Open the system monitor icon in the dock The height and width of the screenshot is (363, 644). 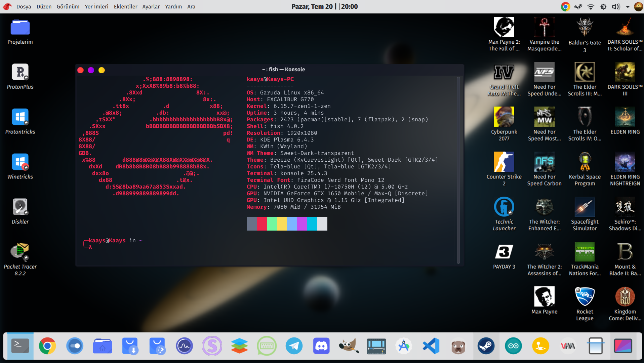pyautogui.click(x=185, y=346)
